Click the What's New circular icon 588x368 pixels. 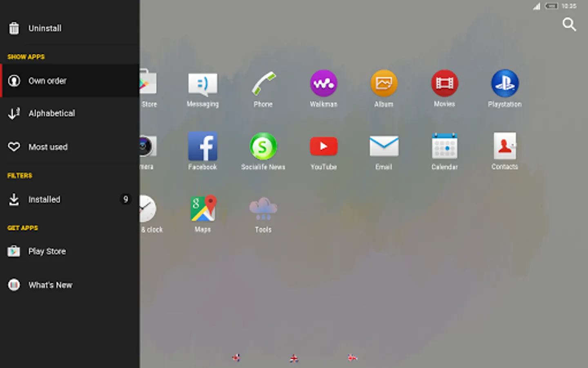pos(14,285)
